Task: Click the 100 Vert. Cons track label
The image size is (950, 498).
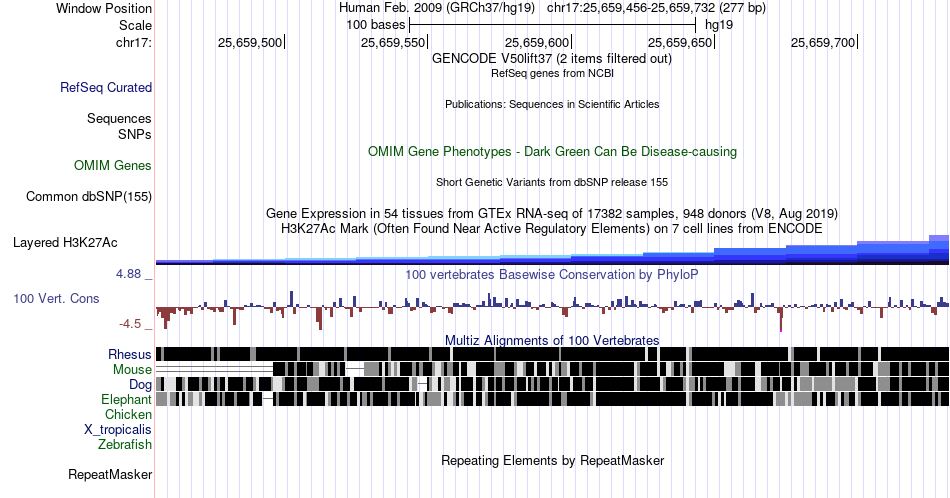Action: (56, 298)
